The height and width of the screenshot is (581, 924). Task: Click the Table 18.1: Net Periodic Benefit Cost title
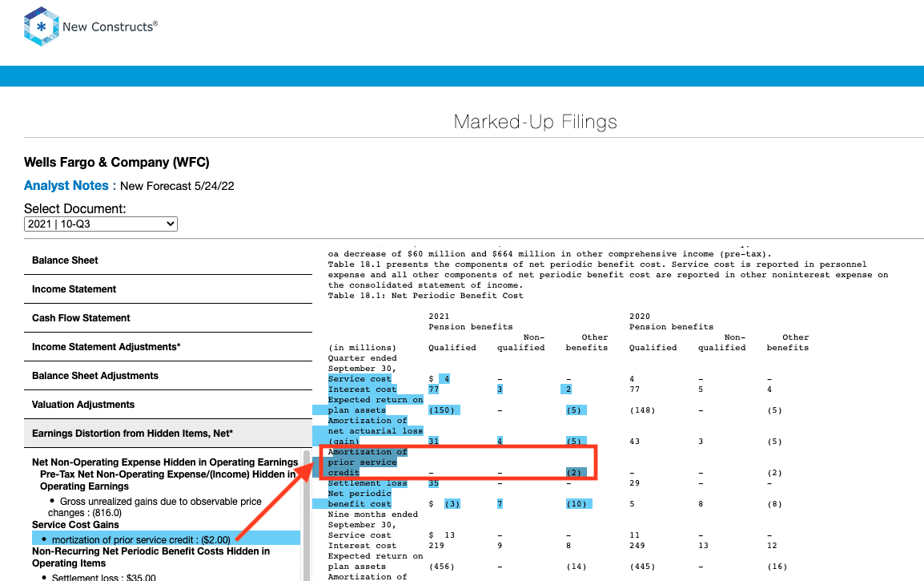425,296
